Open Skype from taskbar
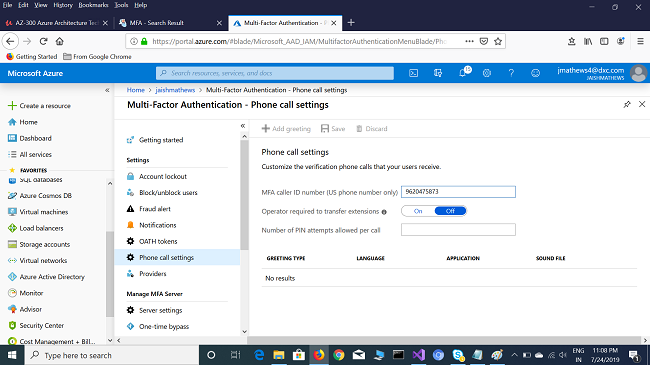This screenshot has height=365, width=650. pyautogui.click(x=458, y=355)
